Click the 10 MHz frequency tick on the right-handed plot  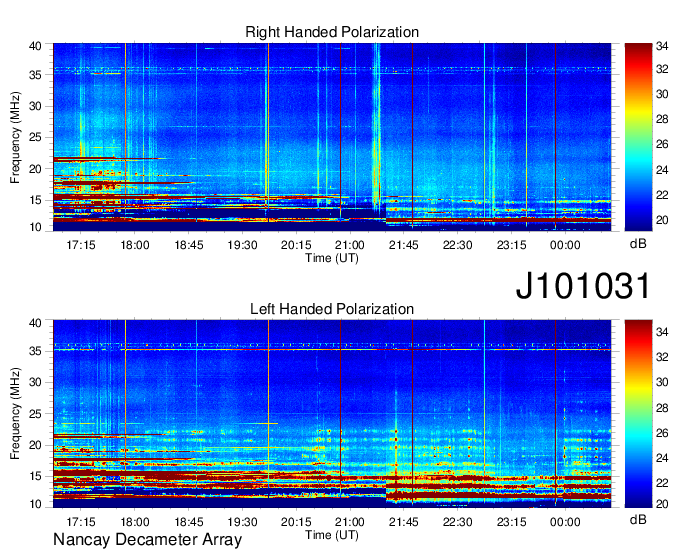[35, 227]
